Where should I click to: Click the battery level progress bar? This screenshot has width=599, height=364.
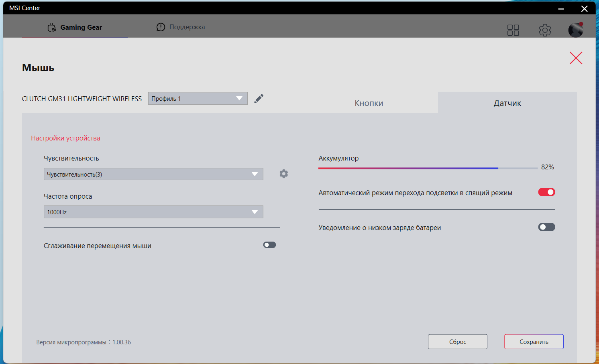pos(428,168)
